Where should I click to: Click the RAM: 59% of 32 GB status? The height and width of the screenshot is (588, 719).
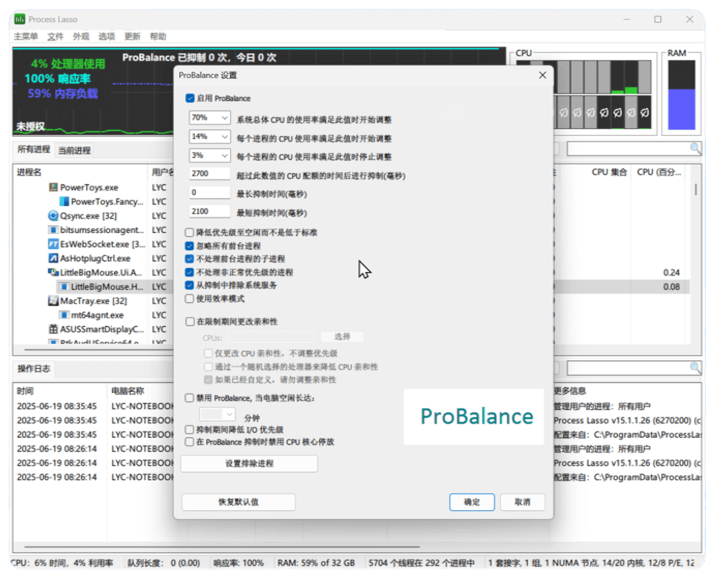(x=316, y=563)
